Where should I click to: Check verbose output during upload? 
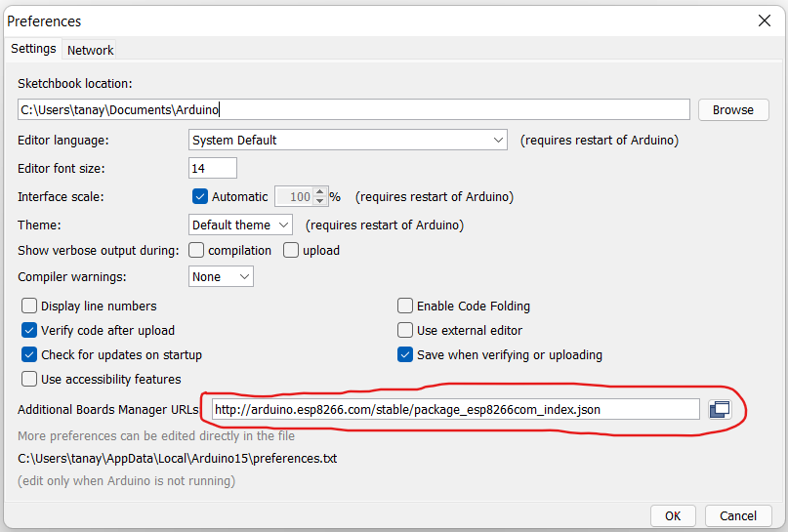coord(291,250)
